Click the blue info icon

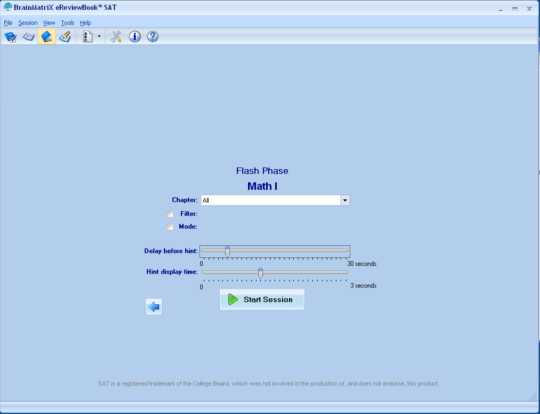click(135, 37)
